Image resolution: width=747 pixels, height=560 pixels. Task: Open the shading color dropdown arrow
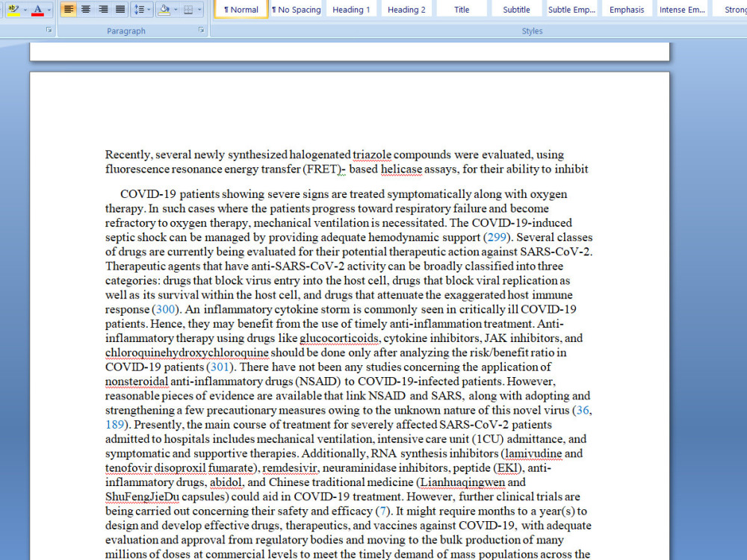[176, 10]
